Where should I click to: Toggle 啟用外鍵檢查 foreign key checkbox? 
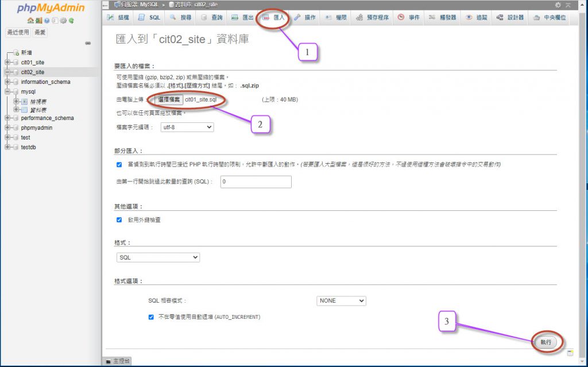(119, 219)
